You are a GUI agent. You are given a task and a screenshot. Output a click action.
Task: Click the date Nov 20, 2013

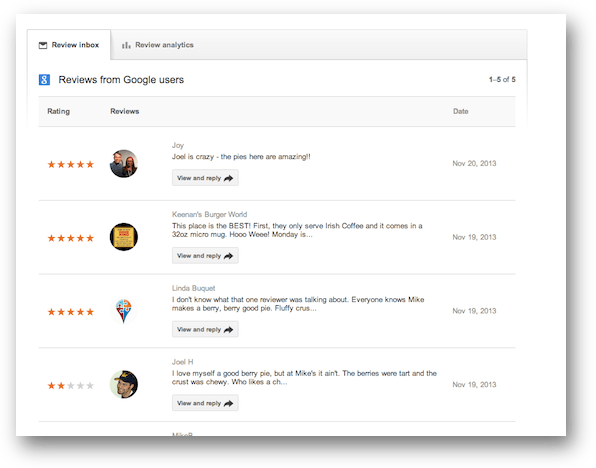(474, 163)
